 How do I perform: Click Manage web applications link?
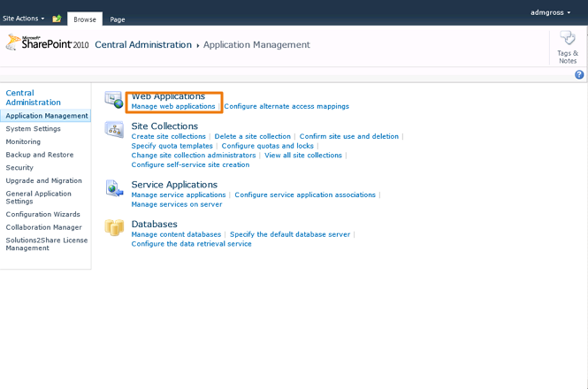(173, 107)
